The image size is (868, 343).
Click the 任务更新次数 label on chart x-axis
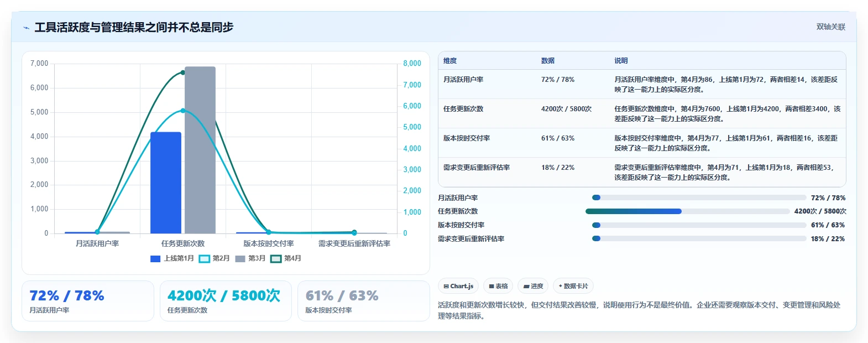(x=183, y=243)
